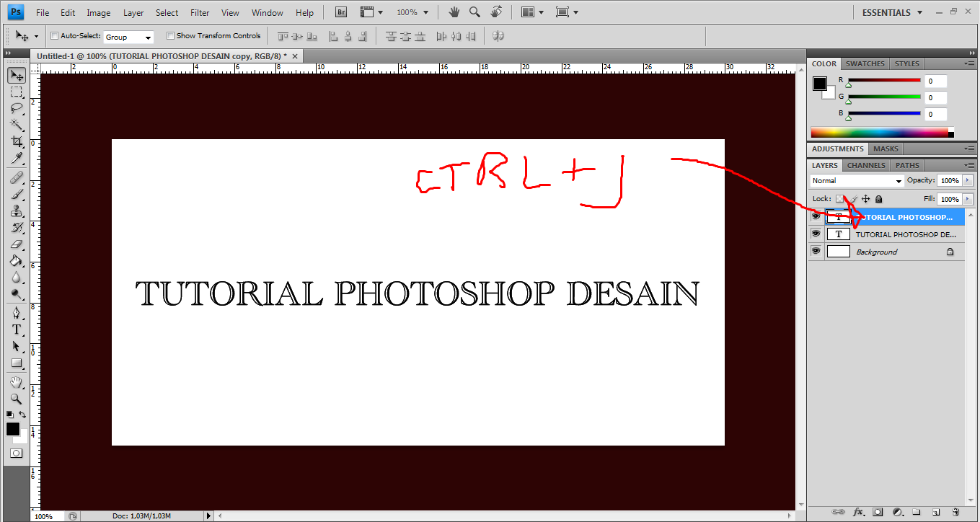This screenshot has width=980, height=522.
Task: Open the ESSENTIALS workspace switcher
Action: pyautogui.click(x=892, y=12)
